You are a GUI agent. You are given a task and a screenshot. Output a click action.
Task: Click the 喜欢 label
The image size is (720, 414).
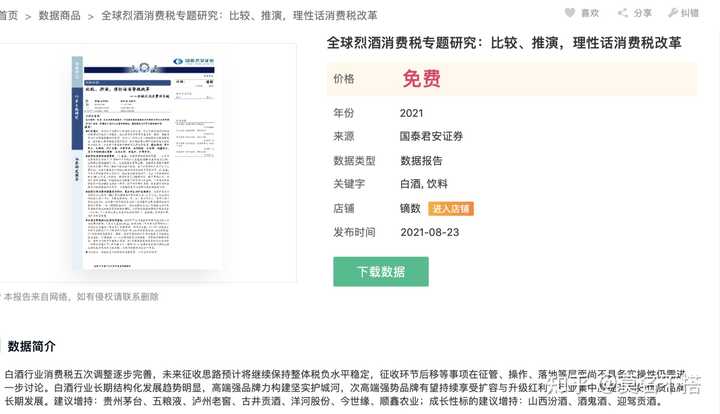click(x=590, y=13)
